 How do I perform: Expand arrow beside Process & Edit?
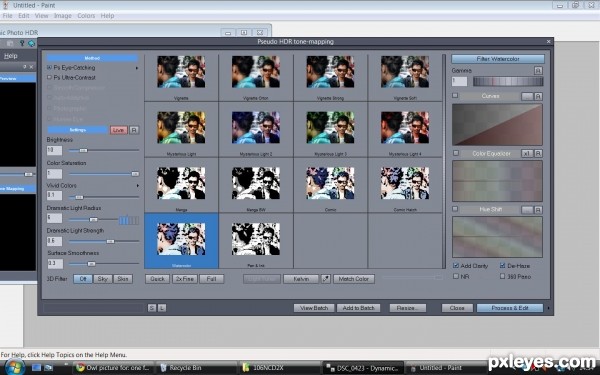click(548, 308)
